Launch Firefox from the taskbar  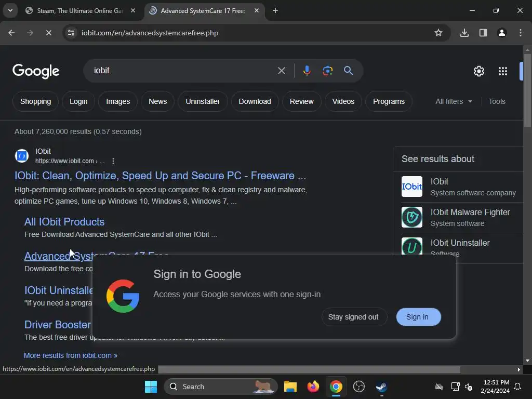pyautogui.click(x=313, y=387)
